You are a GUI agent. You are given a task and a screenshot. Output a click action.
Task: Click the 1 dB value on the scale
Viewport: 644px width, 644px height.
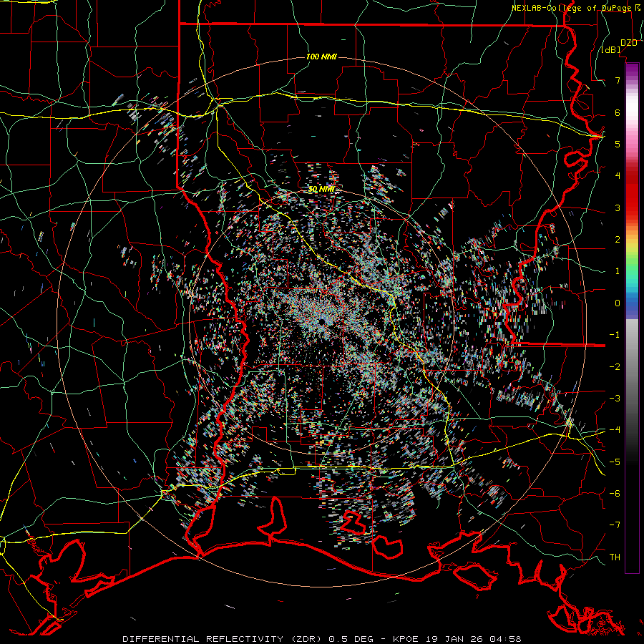[618, 271]
